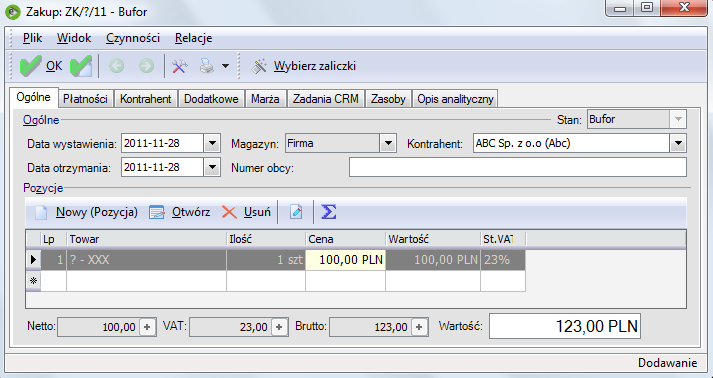Click the Dodawanie status bar text

tap(667, 363)
